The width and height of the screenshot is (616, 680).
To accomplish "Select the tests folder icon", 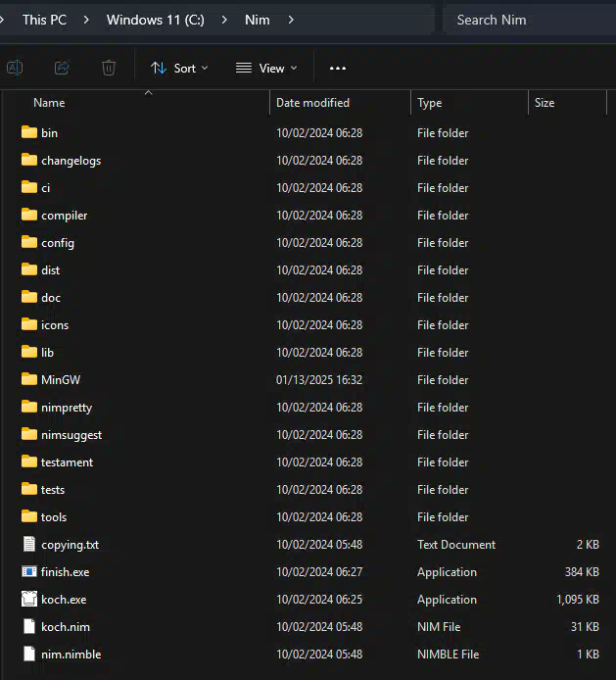I will click(29, 489).
